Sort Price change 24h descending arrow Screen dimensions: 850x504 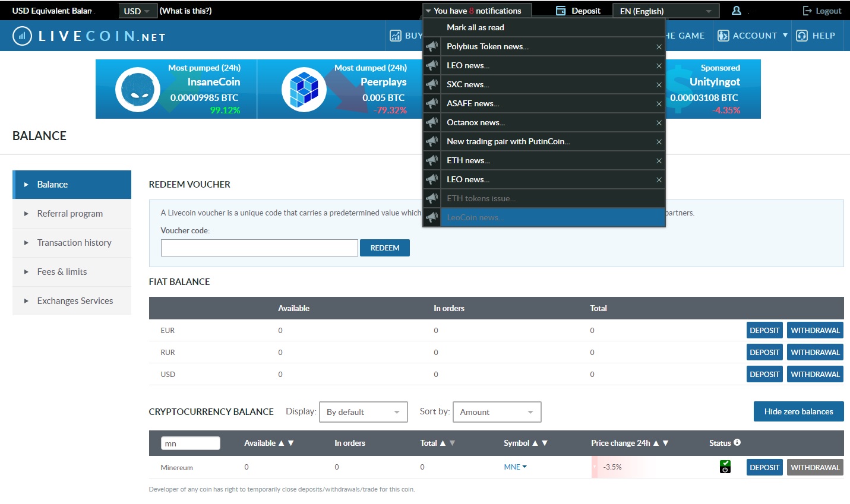[665, 443]
